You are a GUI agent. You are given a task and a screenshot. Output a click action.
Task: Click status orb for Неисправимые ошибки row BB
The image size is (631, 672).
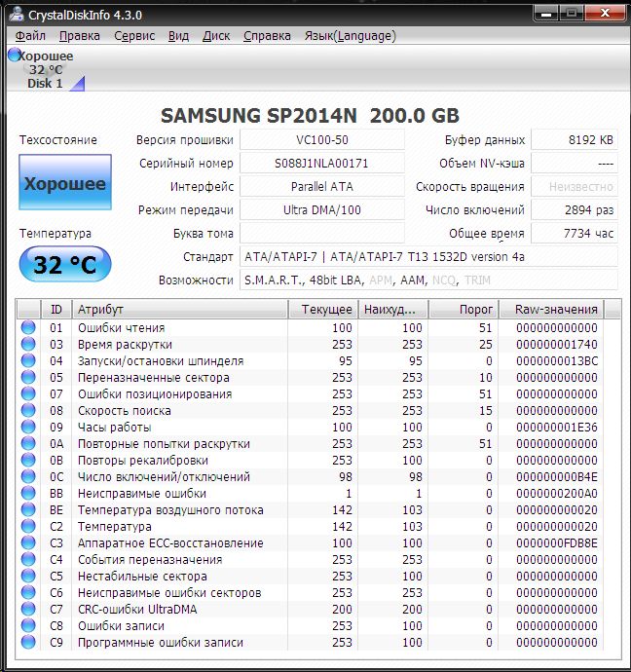tap(28, 493)
